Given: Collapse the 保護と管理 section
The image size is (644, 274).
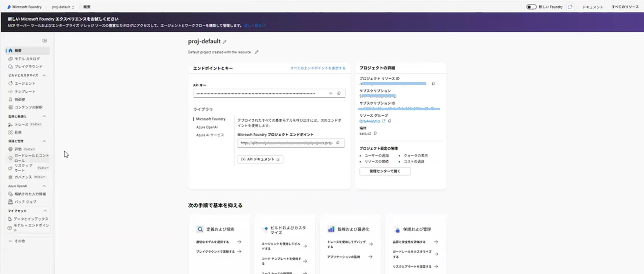Looking at the screenshot, I should [44, 141].
